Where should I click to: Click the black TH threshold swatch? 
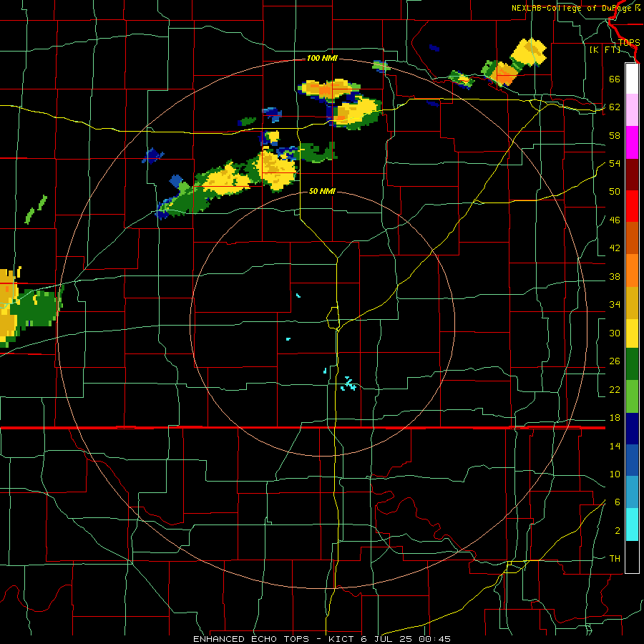point(632,557)
